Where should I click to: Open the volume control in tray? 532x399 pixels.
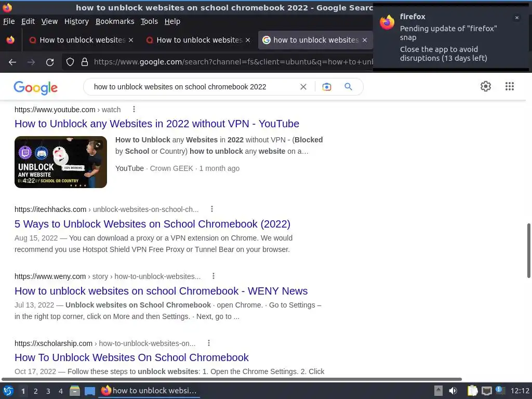pos(453,391)
